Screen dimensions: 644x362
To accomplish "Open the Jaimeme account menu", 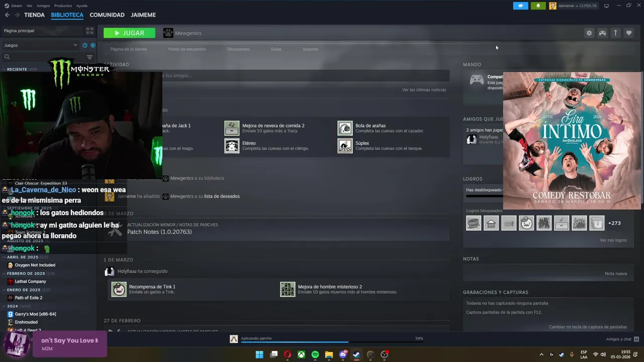I will 573,6.
